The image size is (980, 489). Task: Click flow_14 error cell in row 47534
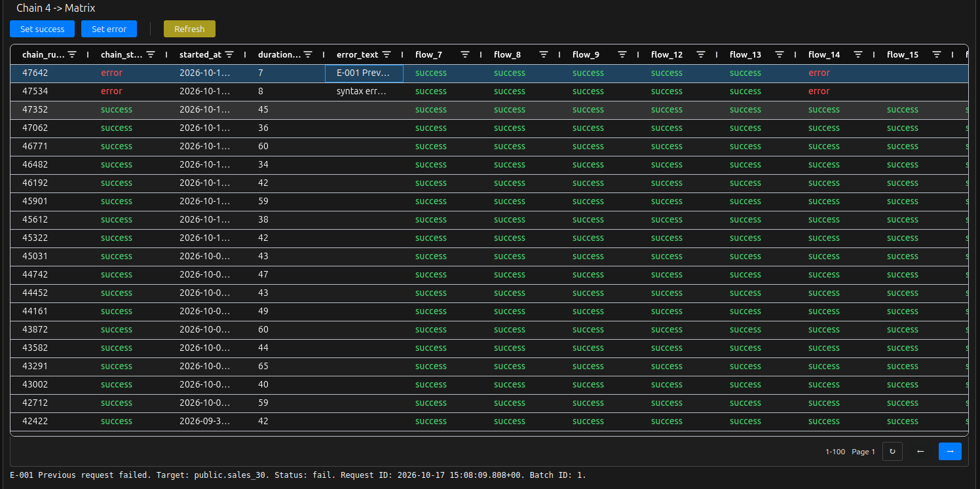pyautogui.click(x=836, y=91)
